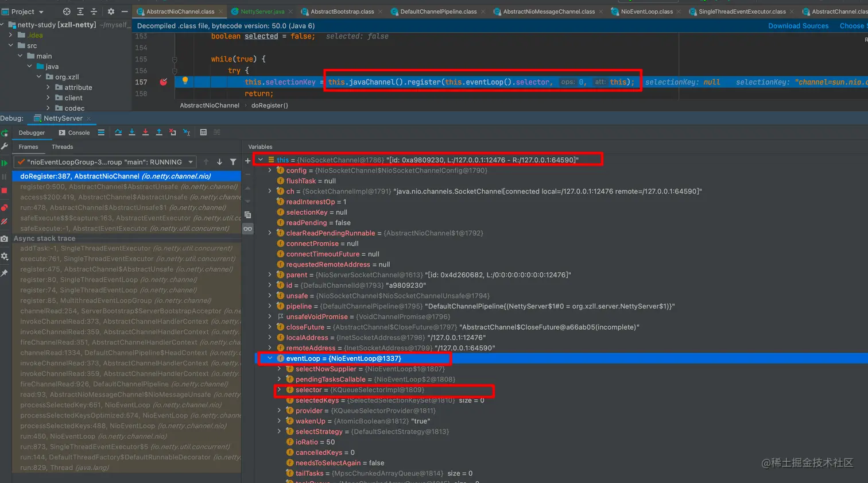The image size is (868, 483).
Task: Move to the next frame with down arrow
Action: click(219, 162)
